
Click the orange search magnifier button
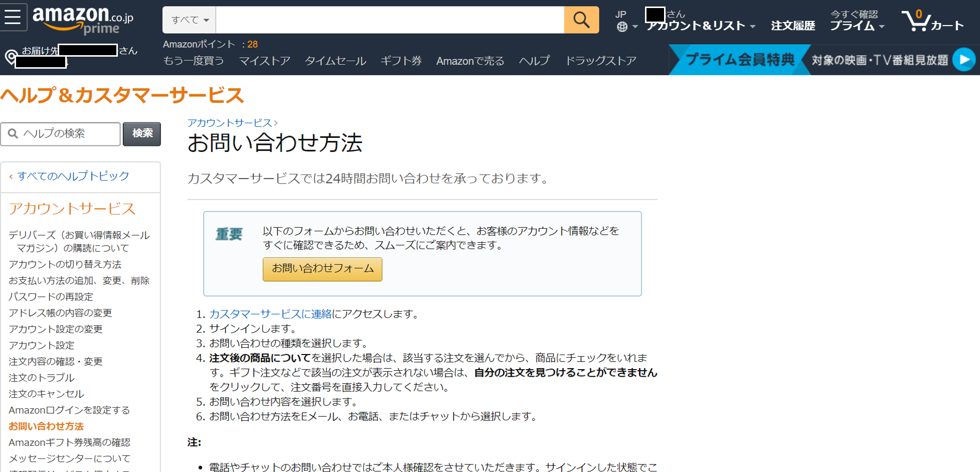click(x=581, y=20)
